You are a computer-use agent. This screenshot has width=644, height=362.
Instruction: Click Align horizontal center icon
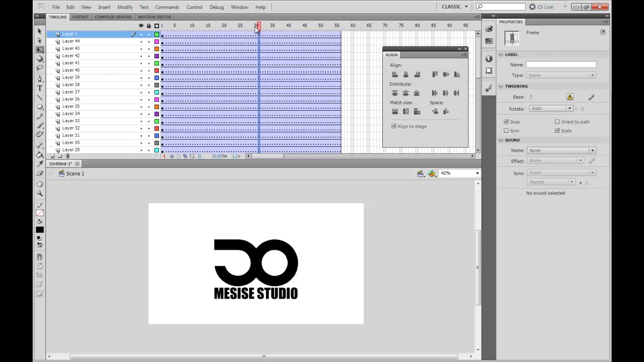tap(406, 74)
